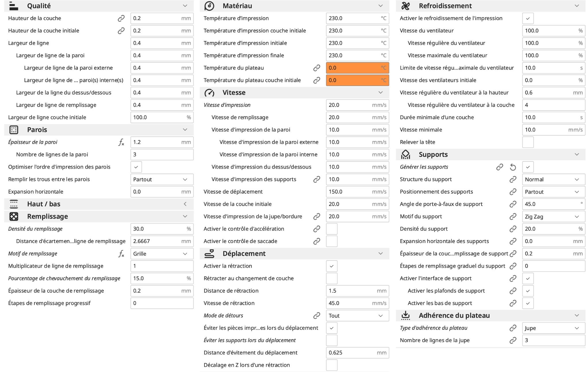The height and width of the screenshot is (372, 588).
Task: Click the link icon next to Mode de détours
Action: tap(317, 316)
